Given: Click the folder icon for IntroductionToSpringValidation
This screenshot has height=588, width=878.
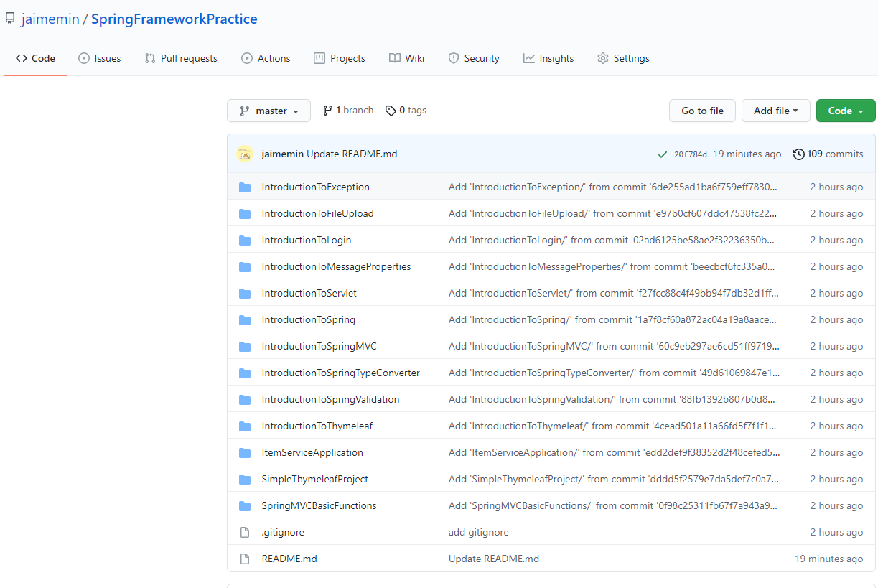Looking at the screenshot, I should click(x=245, y=400).
